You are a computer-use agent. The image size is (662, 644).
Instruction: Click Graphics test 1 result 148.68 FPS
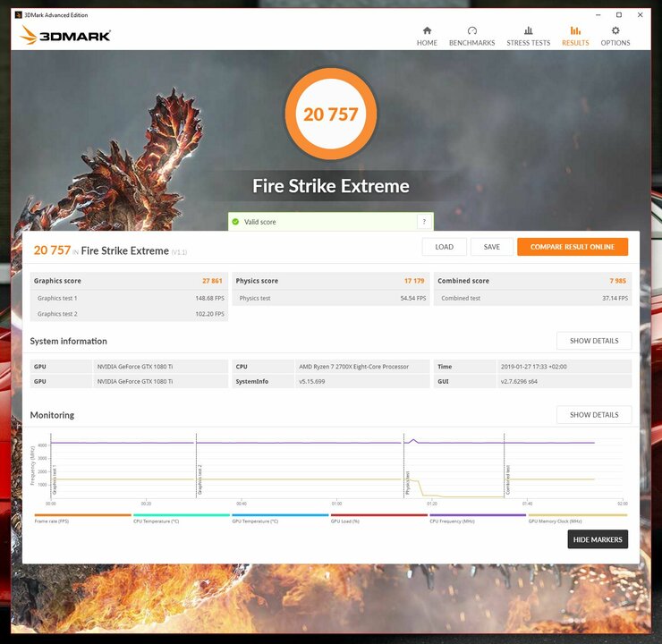coord(210,298)
